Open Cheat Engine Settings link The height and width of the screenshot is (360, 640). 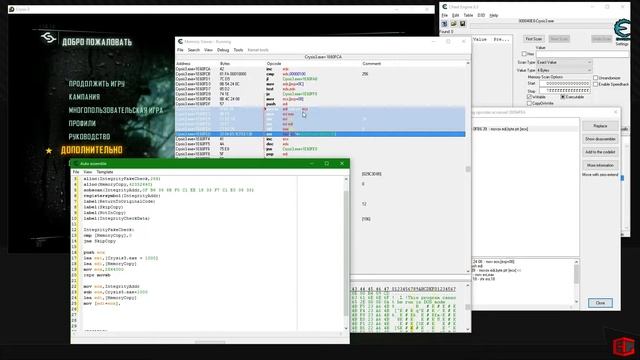[622, 44]
